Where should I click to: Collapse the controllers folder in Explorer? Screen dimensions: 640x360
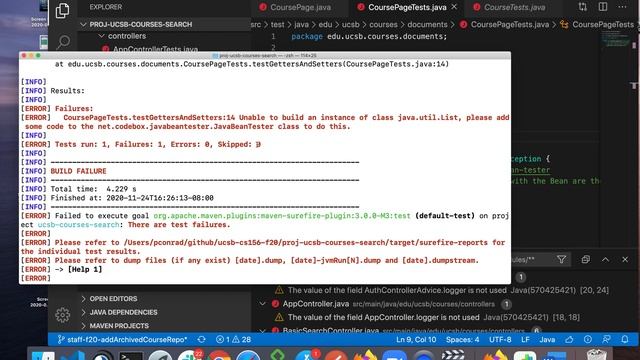tap(102, 36)
